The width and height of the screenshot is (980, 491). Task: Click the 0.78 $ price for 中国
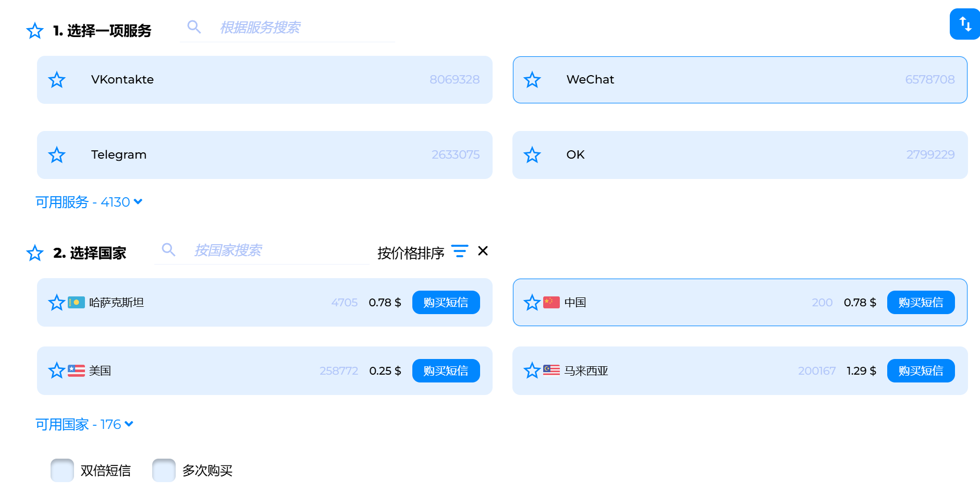click(x=860, y=303)
